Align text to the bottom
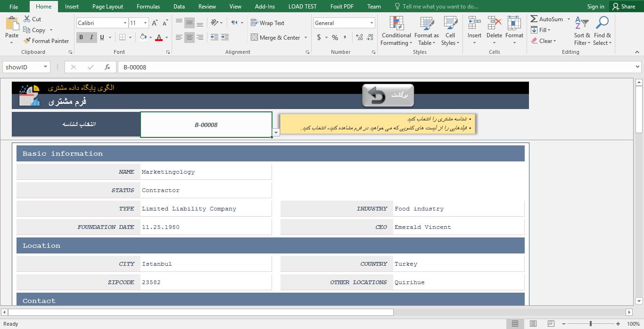Viewport: 644px width, 329px height. click(200, 23)
